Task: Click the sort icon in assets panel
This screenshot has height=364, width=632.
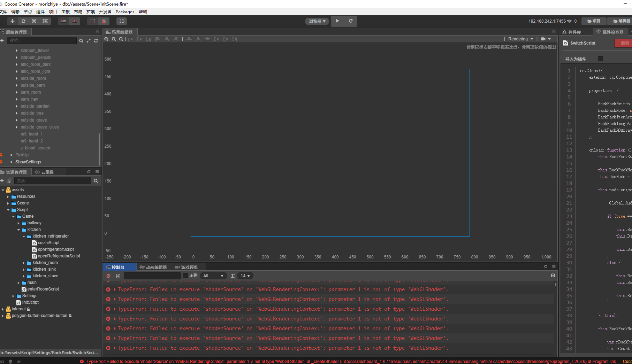Action: click(x=9, y=181)
